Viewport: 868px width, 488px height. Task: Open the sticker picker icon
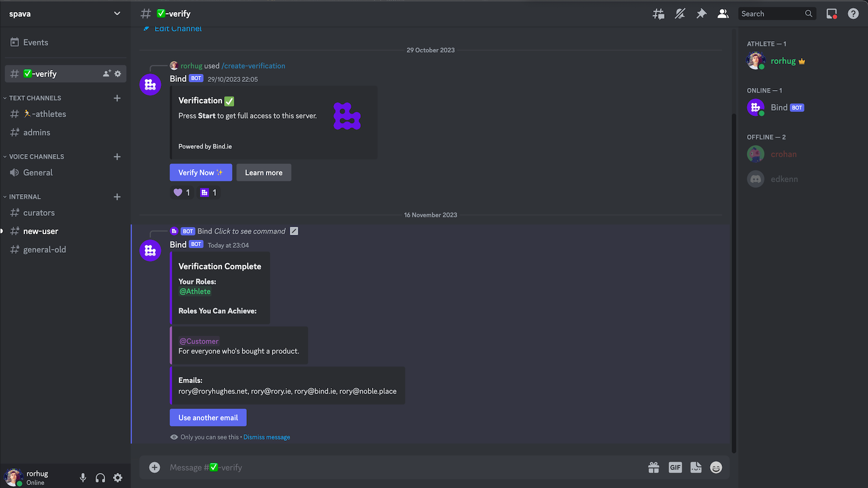click(x=696, y=467)
